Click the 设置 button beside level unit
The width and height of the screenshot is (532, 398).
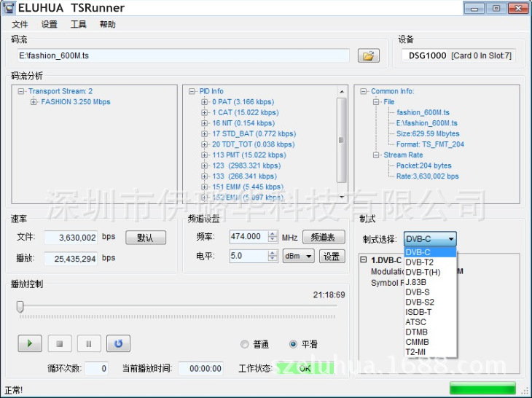pos(332,256)
